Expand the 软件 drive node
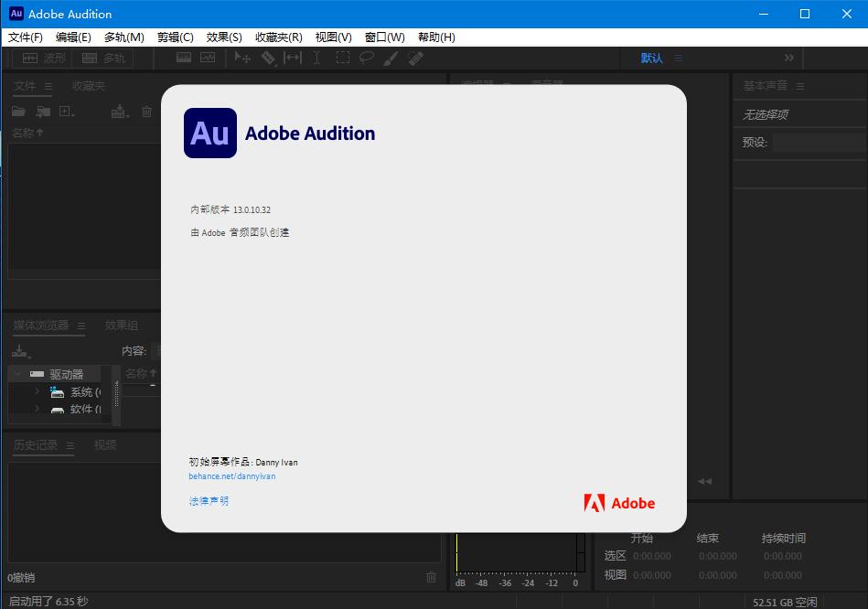 (x=38, y=409)
